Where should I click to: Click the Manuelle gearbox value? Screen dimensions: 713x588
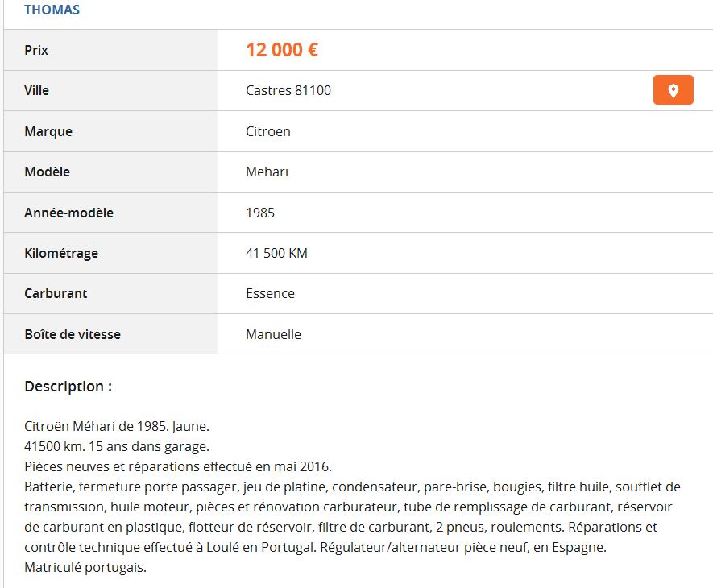[273, 334]
